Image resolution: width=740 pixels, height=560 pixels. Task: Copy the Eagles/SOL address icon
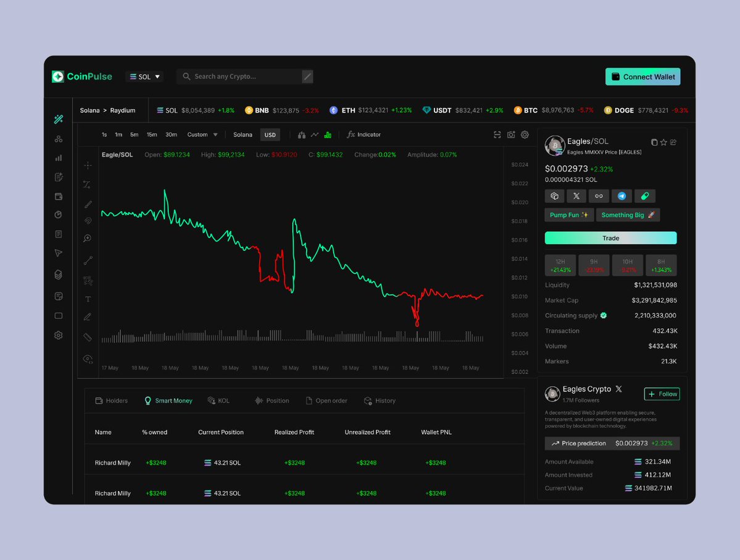(654, 142)
